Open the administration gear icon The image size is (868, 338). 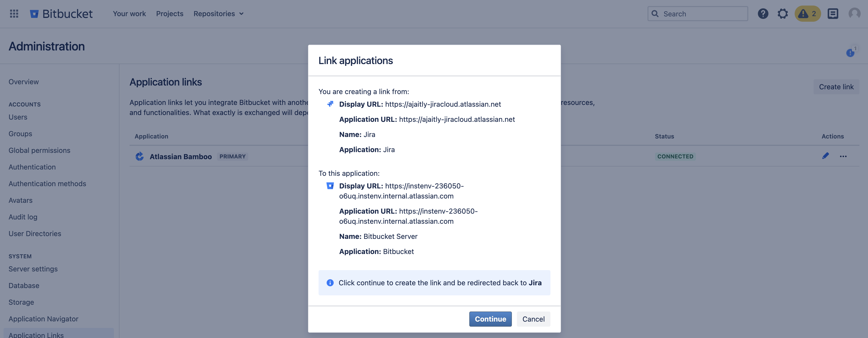[x=782, y=13]
